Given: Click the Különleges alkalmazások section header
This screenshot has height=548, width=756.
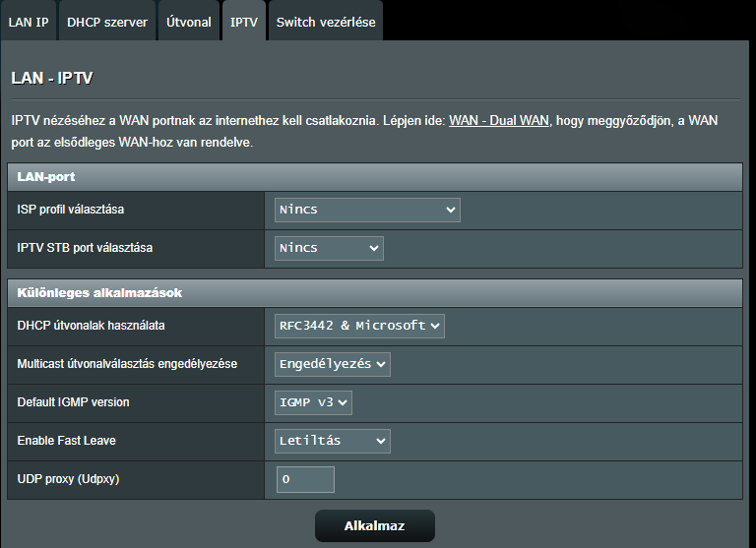Looking at the screenshot, I should 375,293.
